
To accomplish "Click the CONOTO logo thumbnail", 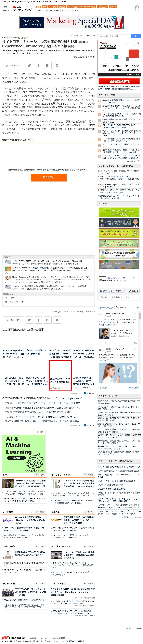I will click(x=56, y=520).
